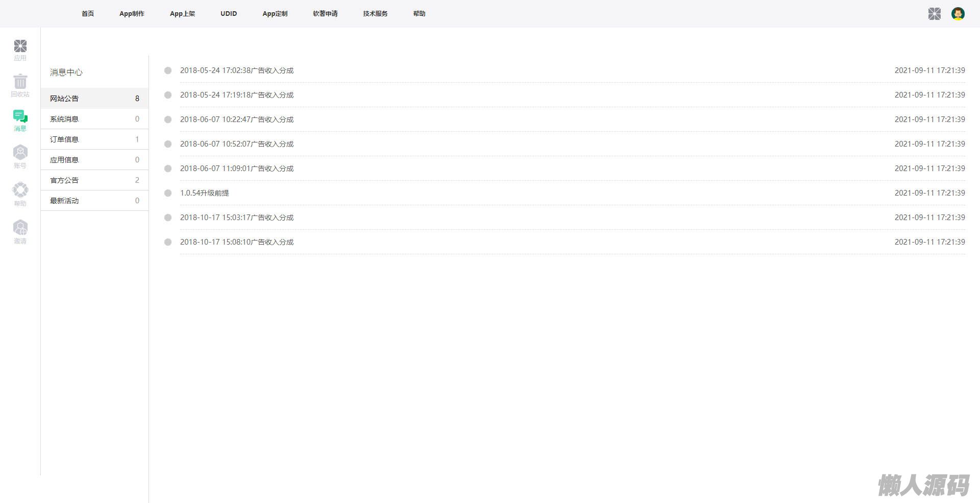
Task: Click the pinwheel icon in the top-right header
Action: (x=934, y=14)
